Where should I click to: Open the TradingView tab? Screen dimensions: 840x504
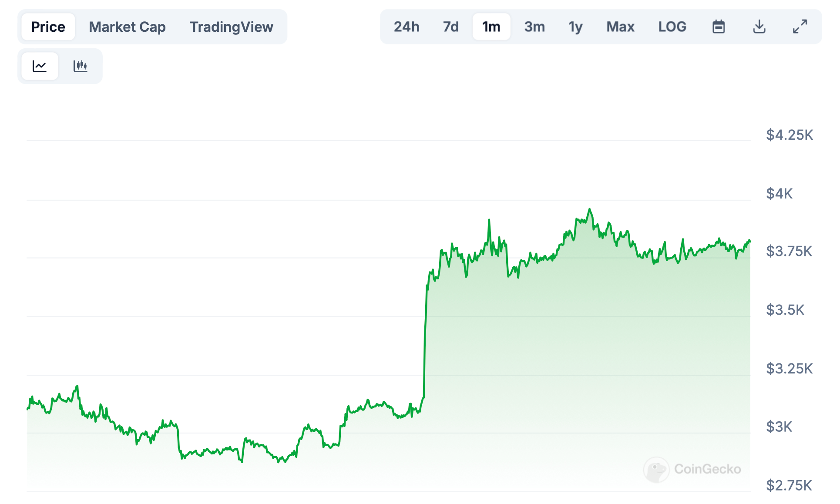(231, 27)
